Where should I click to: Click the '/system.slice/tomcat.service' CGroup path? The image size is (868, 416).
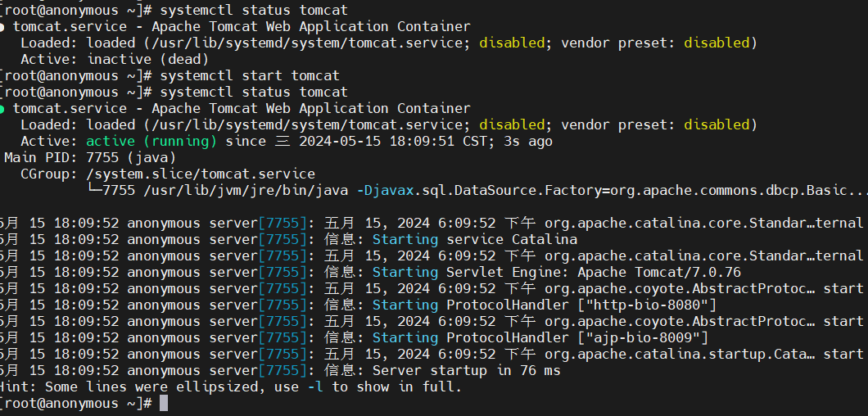201,174
